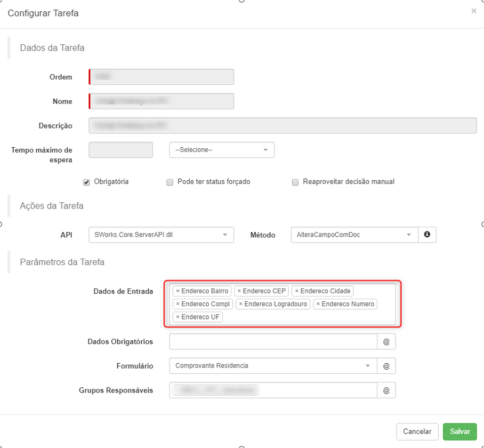Image resolution: width=484 pixels, height=448 pixels.
Task: Remove the Endereco Bairro tag
Action: (x=178, y=291)
